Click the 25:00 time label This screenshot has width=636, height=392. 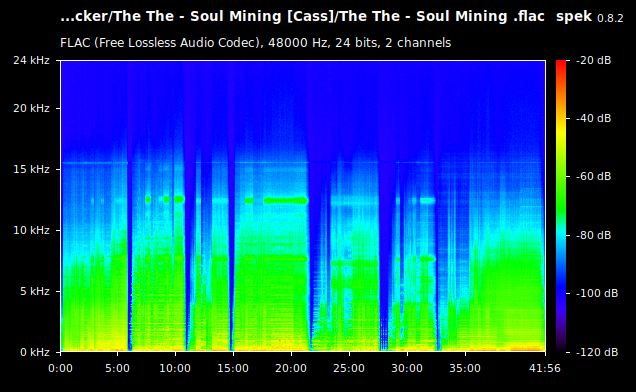[349, 368]
